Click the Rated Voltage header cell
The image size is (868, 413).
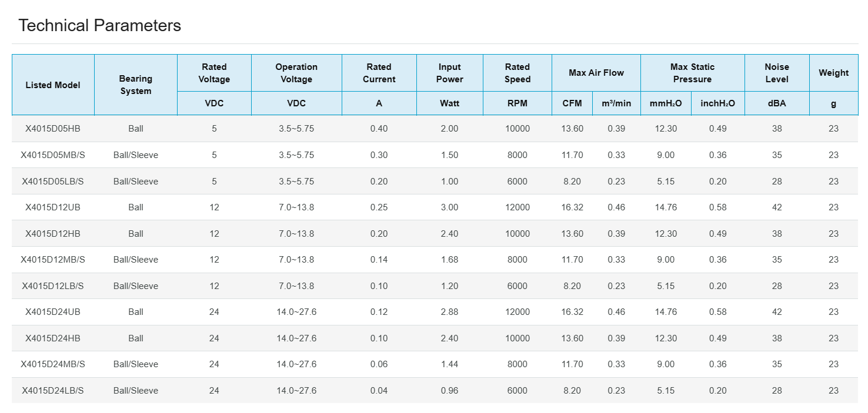[214, 73]
